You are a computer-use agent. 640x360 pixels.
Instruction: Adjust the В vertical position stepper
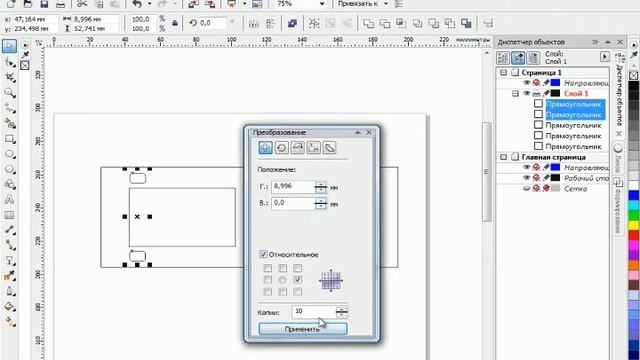[321, 204]
